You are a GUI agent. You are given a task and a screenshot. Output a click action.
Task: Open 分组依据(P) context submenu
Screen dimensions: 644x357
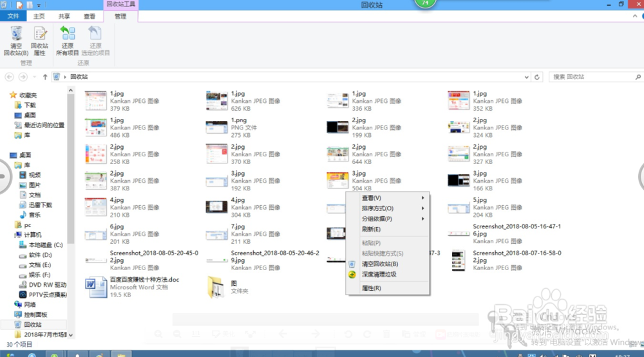pyautogui.click(x=388, y=219)
